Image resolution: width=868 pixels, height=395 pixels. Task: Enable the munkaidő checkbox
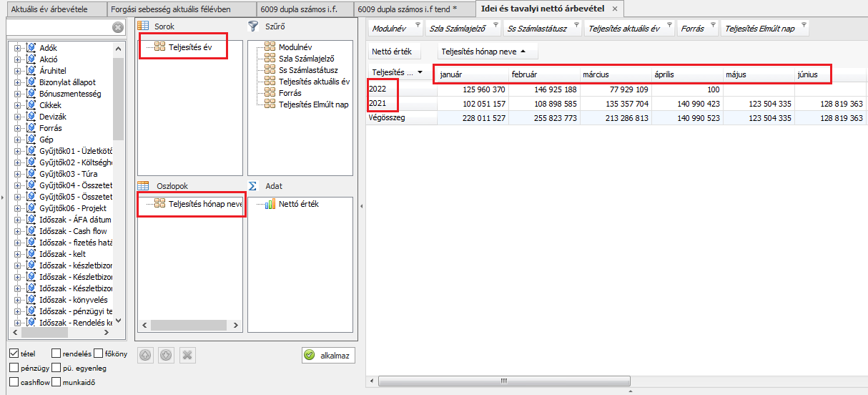(56, 382)
